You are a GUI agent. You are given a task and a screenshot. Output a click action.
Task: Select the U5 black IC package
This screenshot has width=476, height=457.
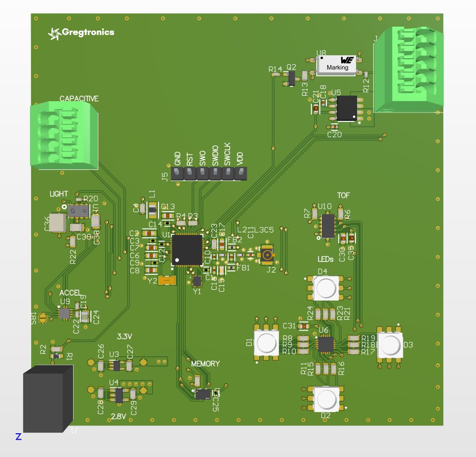tap(347, 109)
